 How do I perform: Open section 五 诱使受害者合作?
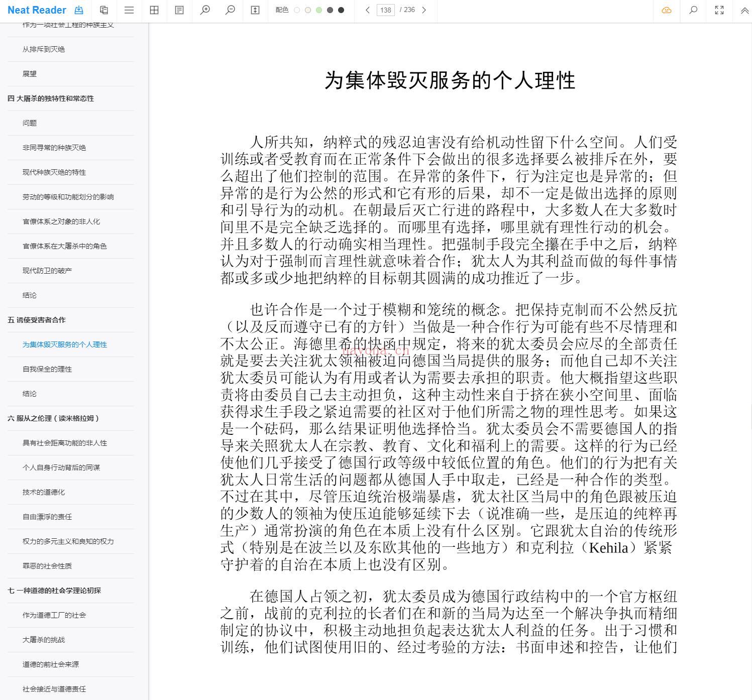coord(37,320)
